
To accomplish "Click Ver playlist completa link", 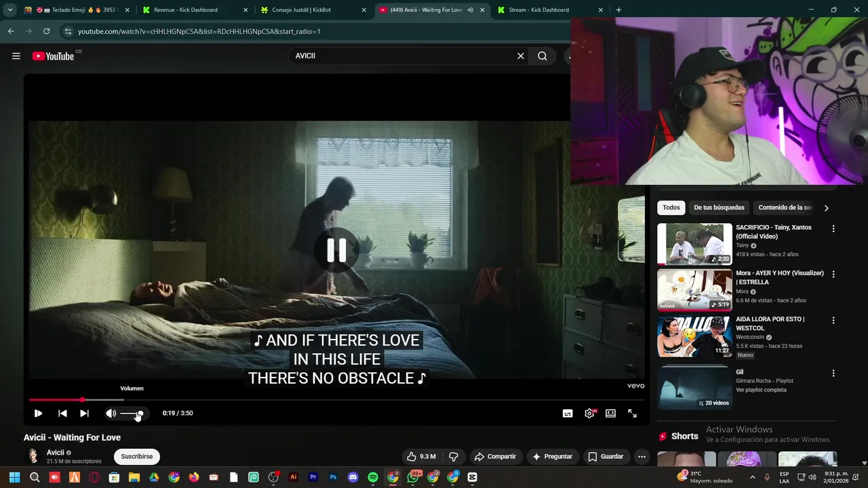I will coord(761,390).
